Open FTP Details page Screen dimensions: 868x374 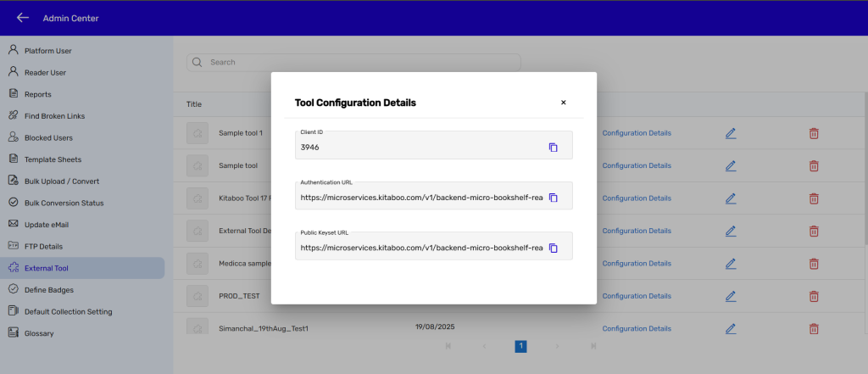pyautogui.click(x=43, y=246)
